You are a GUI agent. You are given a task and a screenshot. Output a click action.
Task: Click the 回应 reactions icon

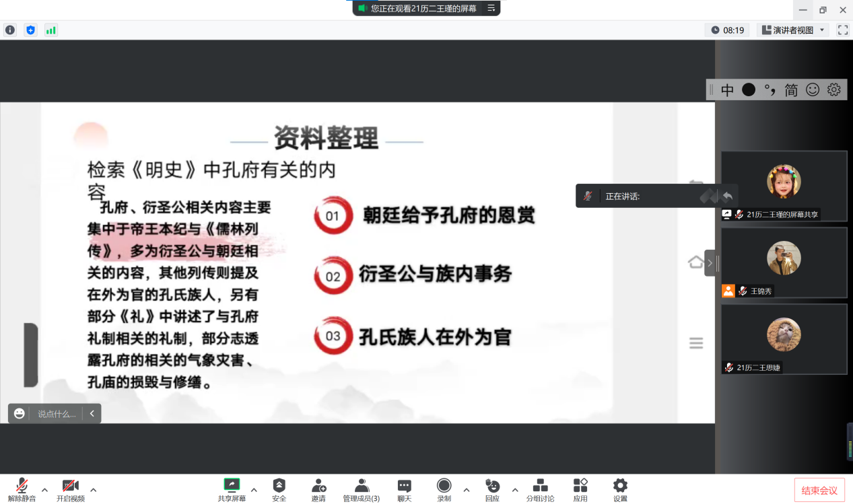point(491,489)
